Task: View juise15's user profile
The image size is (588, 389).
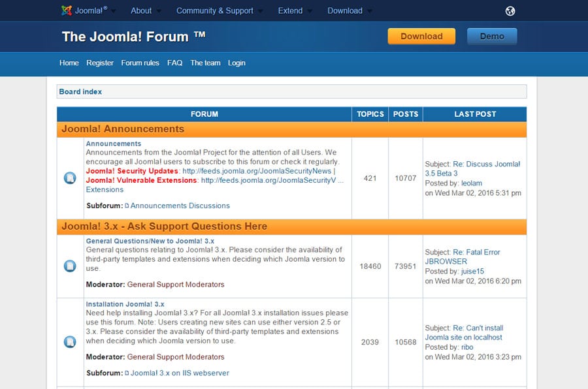Action: pyautogui.click(x=472, y=272)
